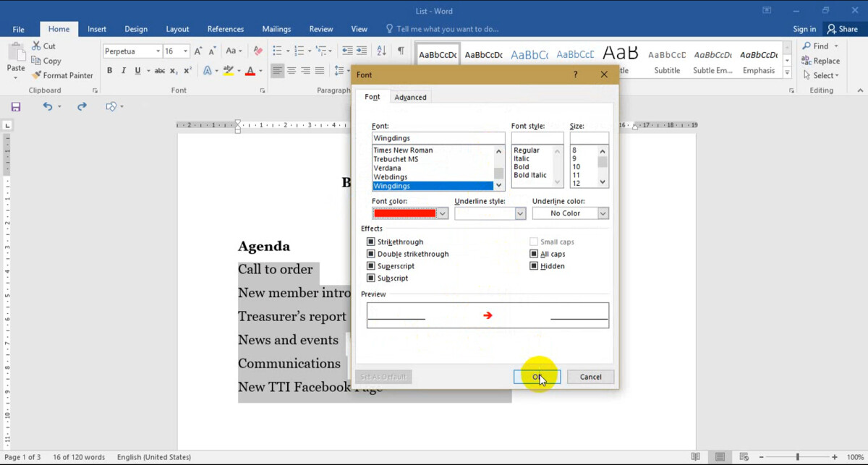Toggle Bold formatting in the ribbon
The height and width of the screenshot is (465, 868).
point(110,71)
